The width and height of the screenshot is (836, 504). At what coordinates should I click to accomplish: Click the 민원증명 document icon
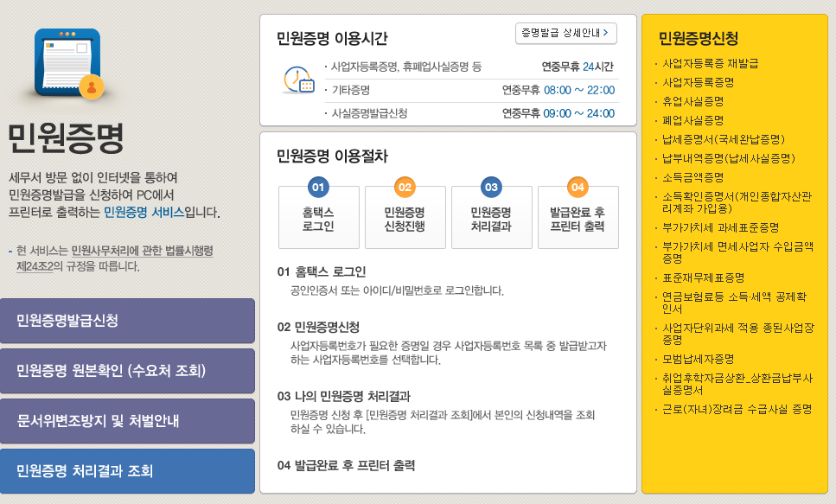pyautogui.click(x=67, y=65)
